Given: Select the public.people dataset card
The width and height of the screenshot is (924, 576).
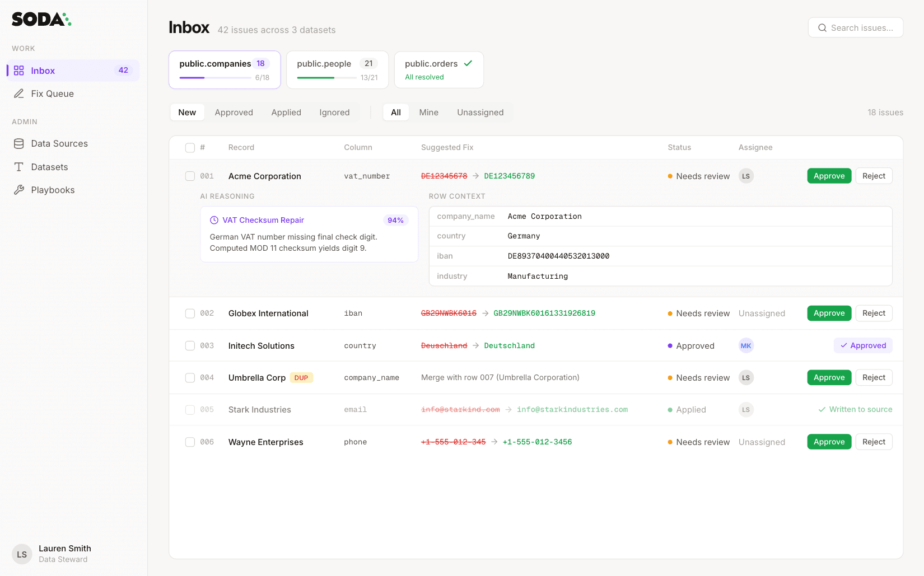Looking at the screenshot, I should (337, 69).
